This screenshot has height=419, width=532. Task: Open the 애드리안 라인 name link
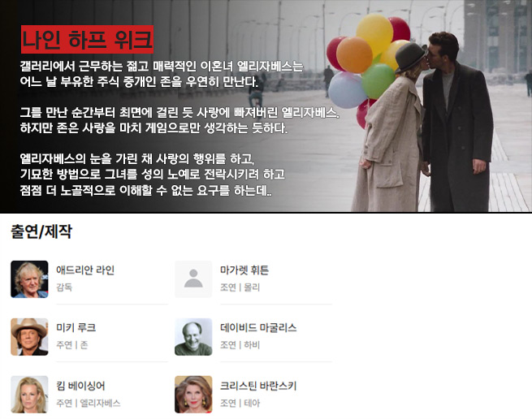click(x=85, y=270)
